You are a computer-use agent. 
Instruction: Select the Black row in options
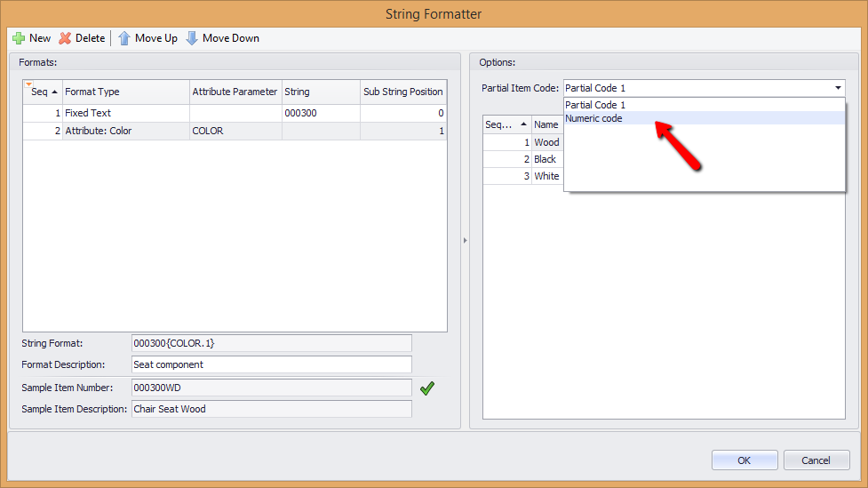523,159
